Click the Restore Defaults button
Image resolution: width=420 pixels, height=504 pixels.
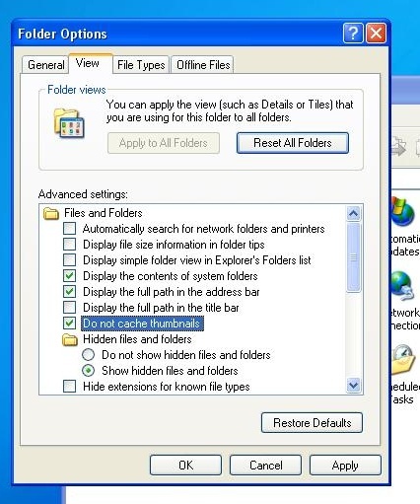click(x=312, y=422)
